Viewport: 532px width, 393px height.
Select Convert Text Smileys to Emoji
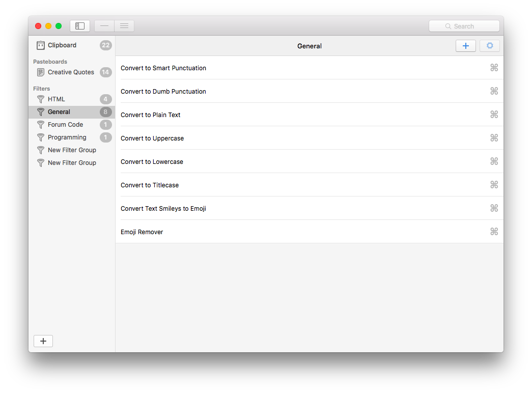[163, 209]
